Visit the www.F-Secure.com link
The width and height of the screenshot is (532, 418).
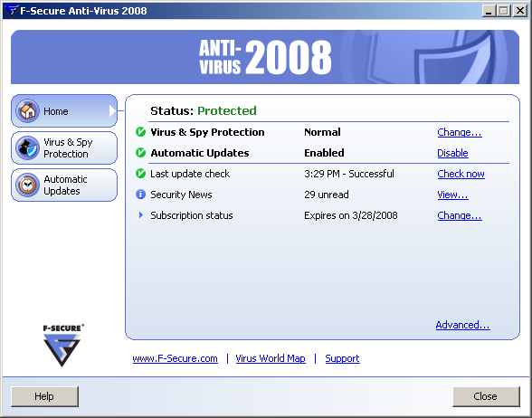point(176,358)
